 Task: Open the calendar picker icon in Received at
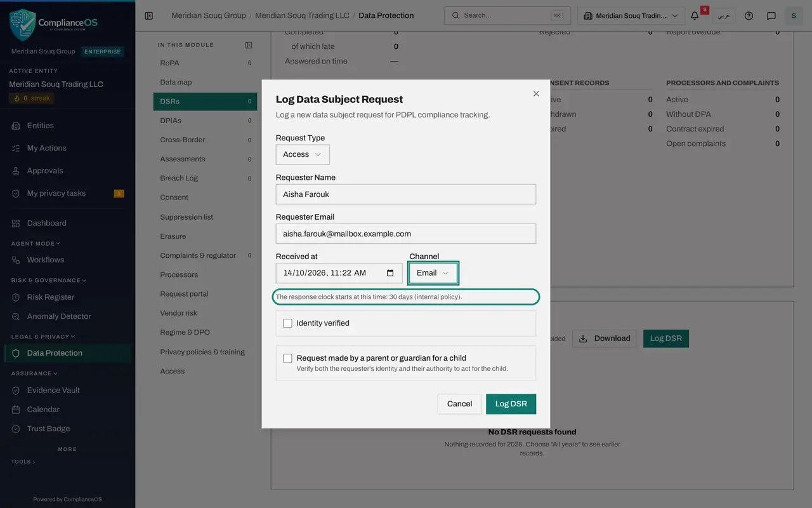point(390,273)
